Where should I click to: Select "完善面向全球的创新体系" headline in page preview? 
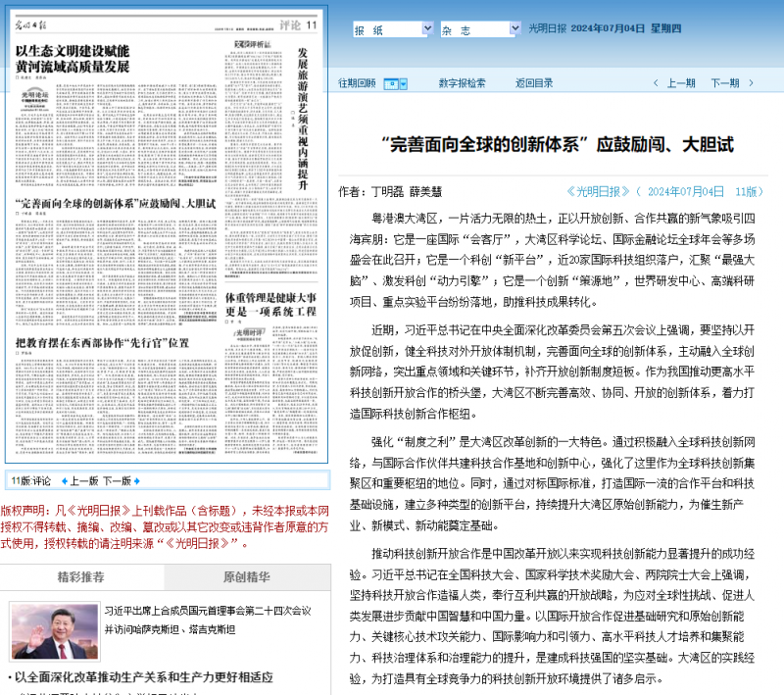coord(116,204)
